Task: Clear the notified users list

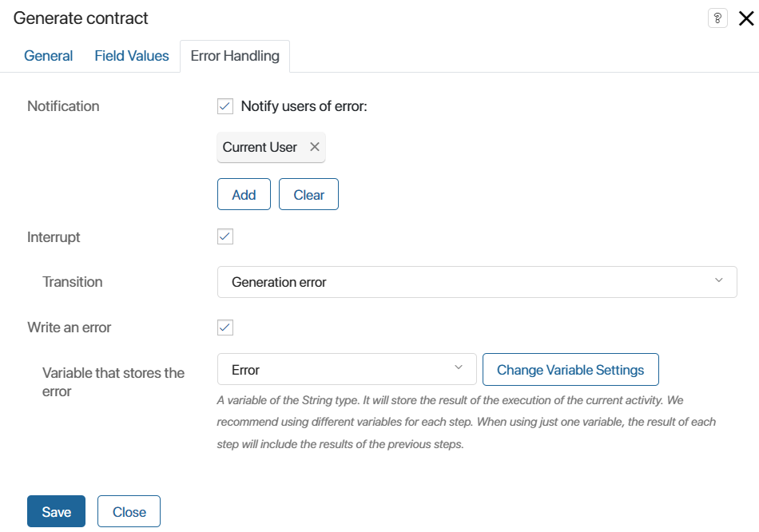Action: click(x=309, y=194)
